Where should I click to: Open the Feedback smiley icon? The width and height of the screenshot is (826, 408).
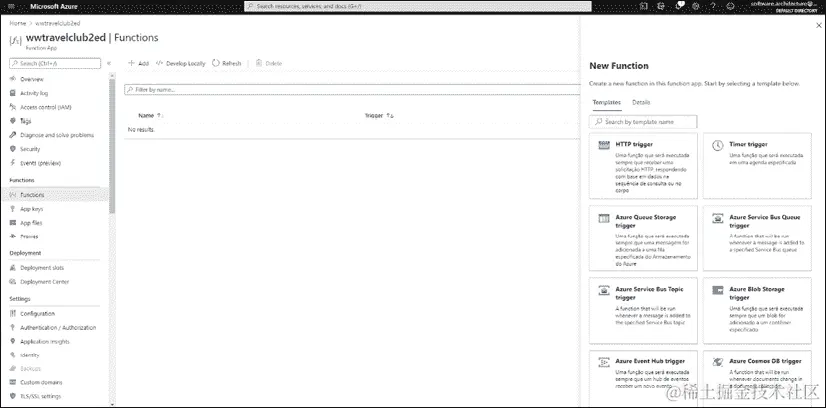[x=730, y=6]
